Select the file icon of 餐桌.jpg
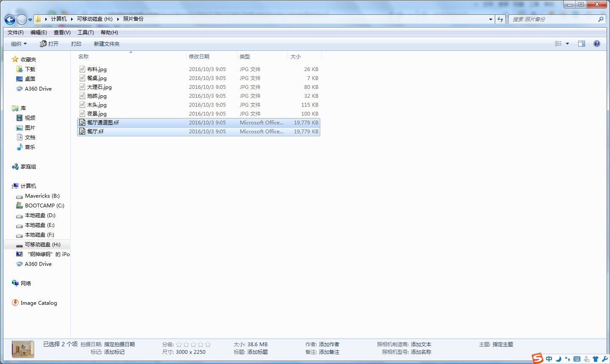This screenshot has width=610, height=364. [x=83, y=78]
